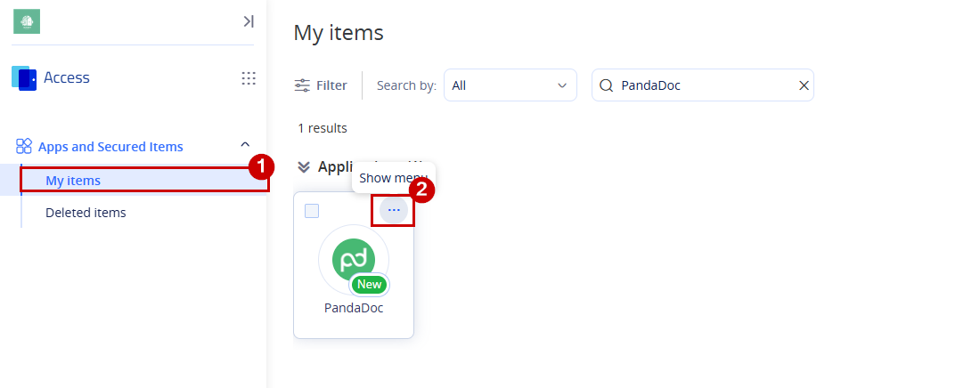Clear the PandaDoc search with X

tap(804, 85)
